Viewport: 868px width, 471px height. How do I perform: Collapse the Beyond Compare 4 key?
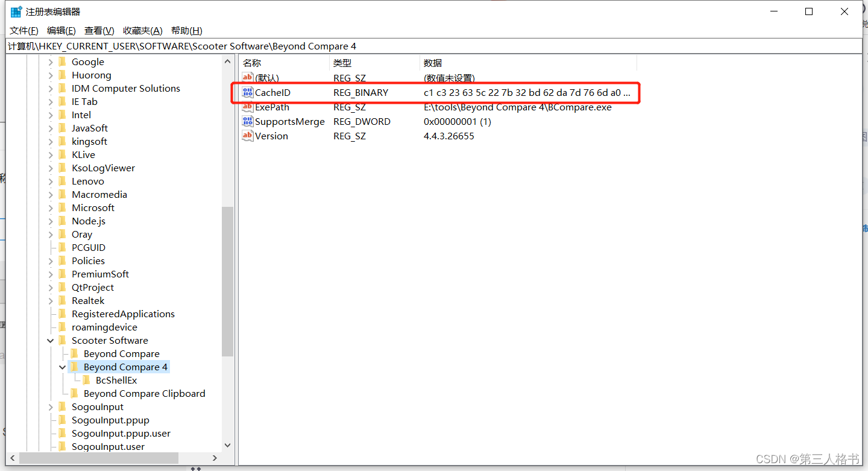pos(63,367)
